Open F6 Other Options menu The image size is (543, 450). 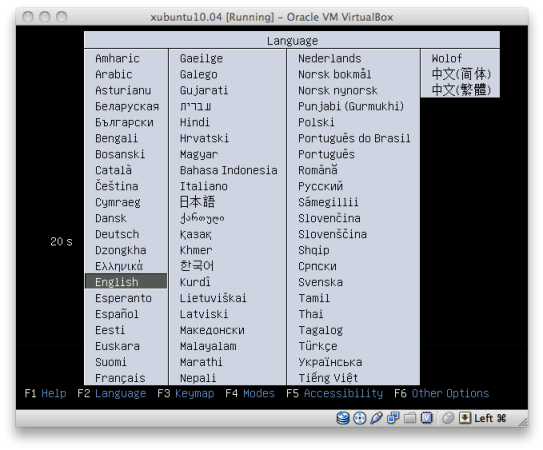(x=442, y=394)
